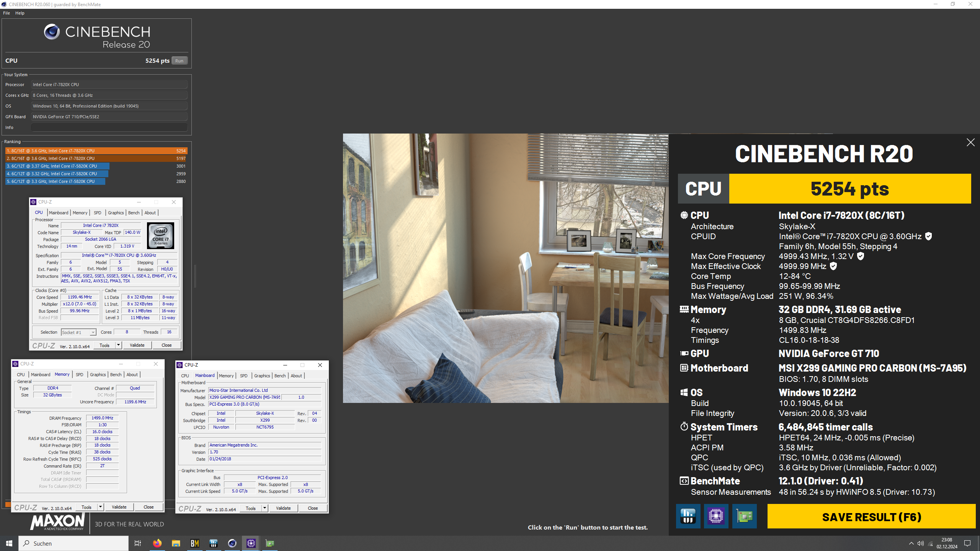Screen dimensions: 980x551
Task: Open Mainboard tab in the CPU-Z CPU window
Action: coord(59,213)
